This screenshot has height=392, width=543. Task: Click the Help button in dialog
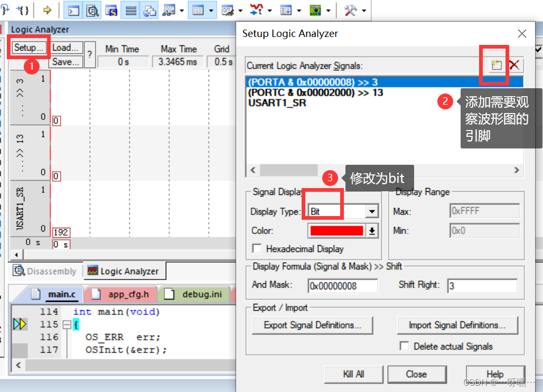pyautogui.click(x=495, y=374)
